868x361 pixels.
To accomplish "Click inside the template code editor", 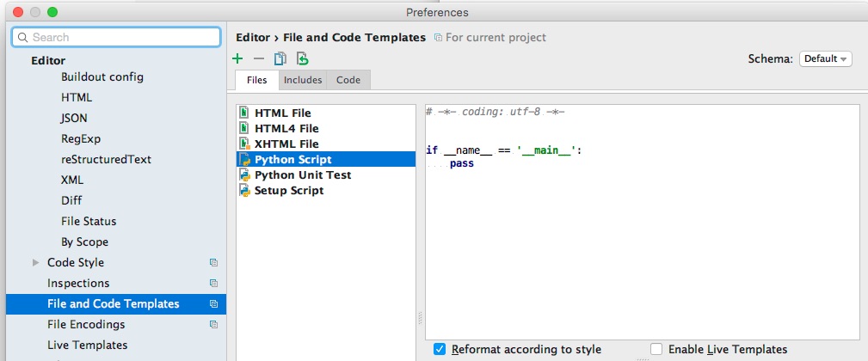I will point(642,249).
